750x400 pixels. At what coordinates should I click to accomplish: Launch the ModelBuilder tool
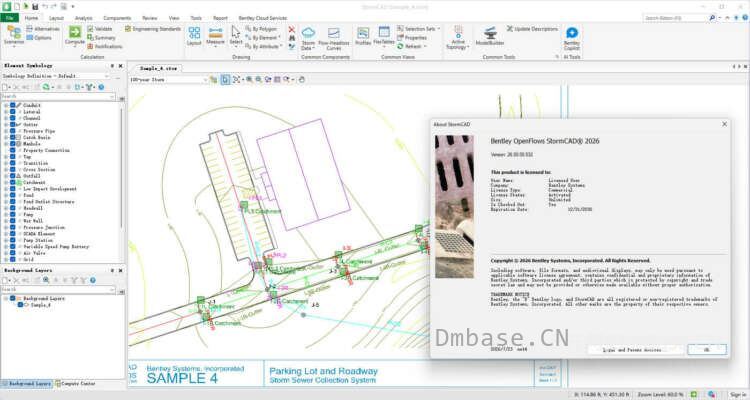[490, 36]
